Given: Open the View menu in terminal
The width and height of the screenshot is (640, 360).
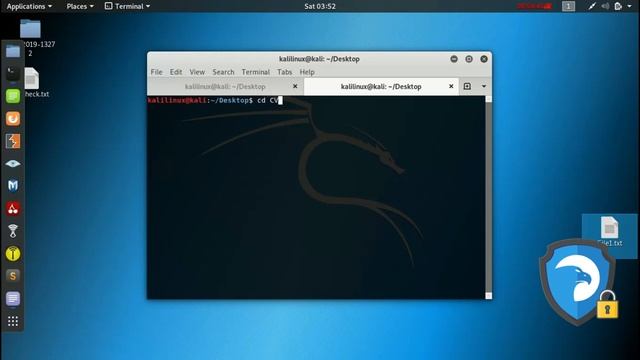Looking at the screenshot, I should tap(197, 72).
